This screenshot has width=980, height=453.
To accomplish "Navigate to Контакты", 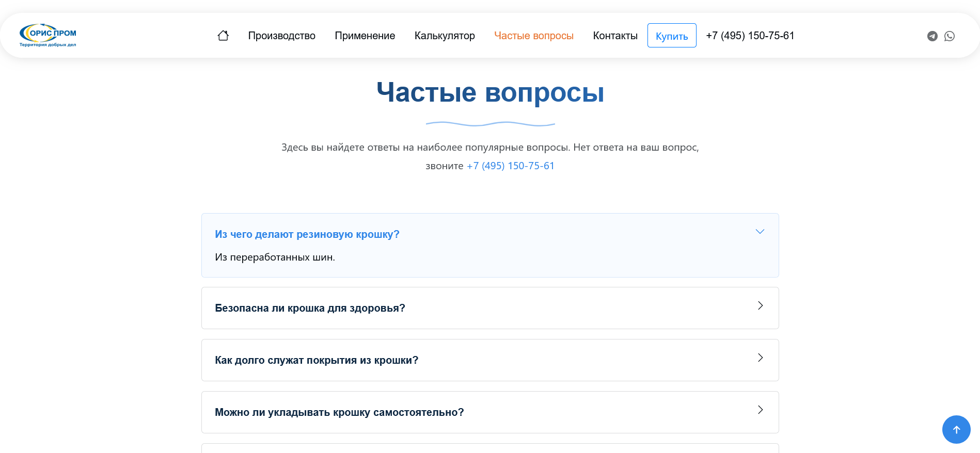I will coord(615,36).
